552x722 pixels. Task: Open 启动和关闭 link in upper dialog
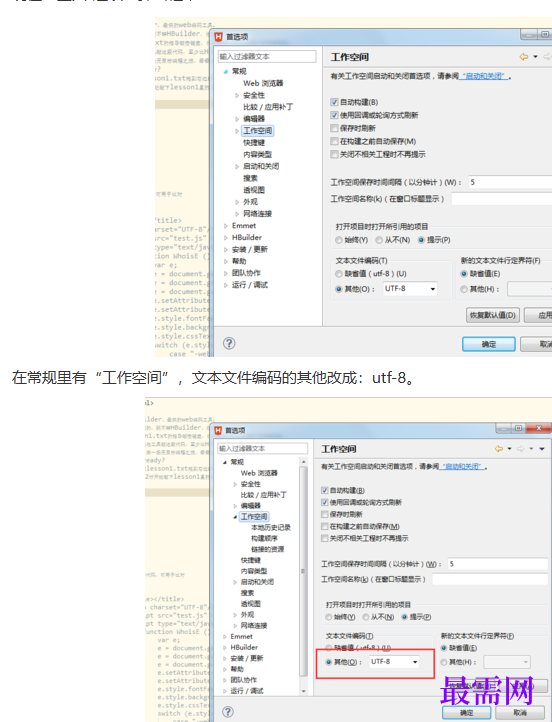coord(484,76)
